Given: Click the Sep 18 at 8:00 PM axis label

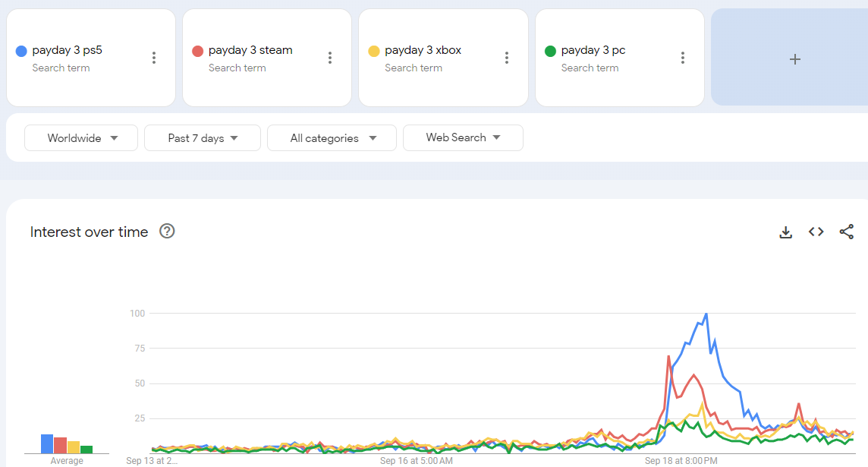Looking at the screenshot, I should point(681,461).
